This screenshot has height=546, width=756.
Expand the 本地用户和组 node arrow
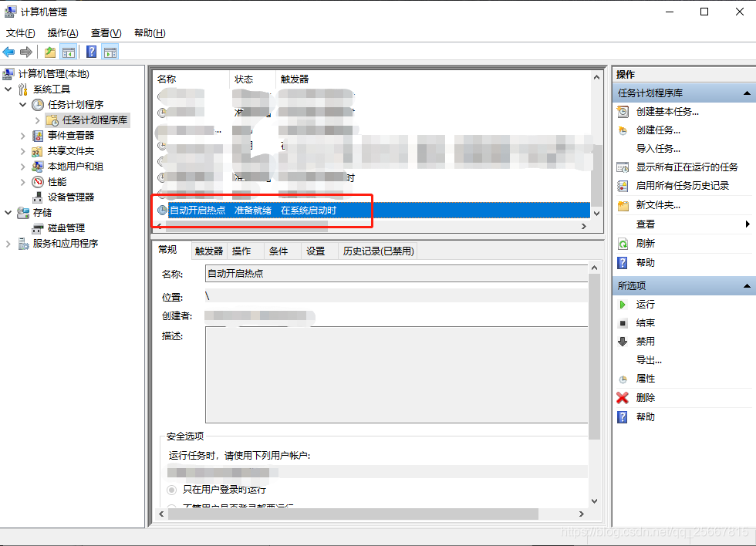(22, 167)
